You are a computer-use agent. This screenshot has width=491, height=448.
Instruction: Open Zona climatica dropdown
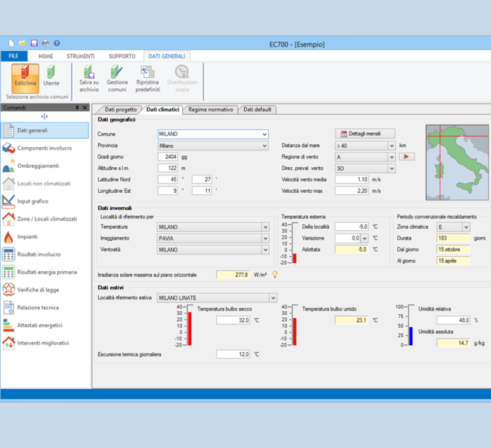(x=466, y=227)
